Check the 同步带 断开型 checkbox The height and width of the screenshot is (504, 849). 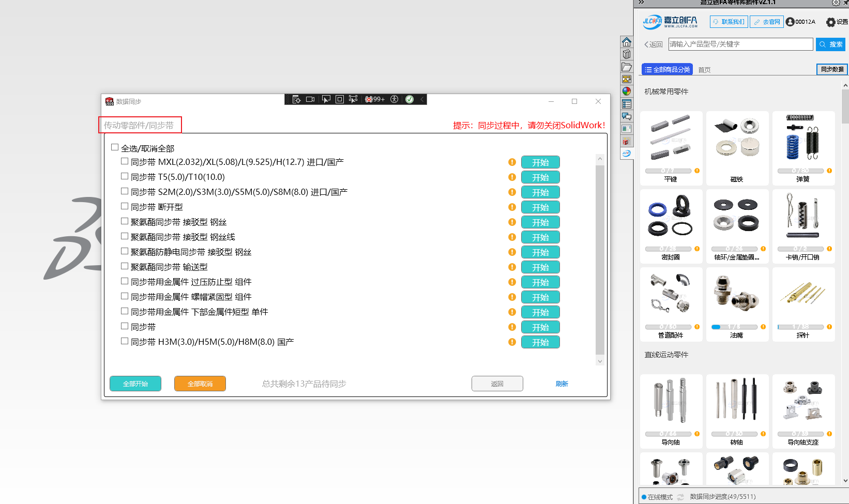[x=125, y=206]
